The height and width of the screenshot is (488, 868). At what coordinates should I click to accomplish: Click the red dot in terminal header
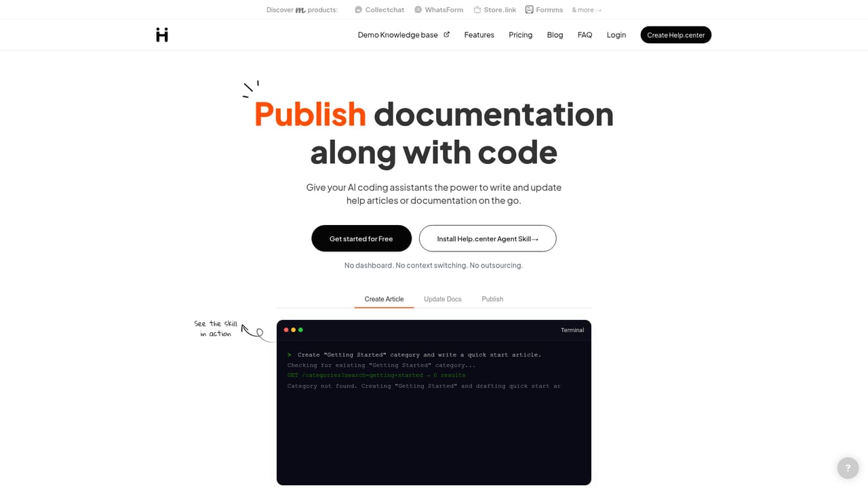tap(286, 330)
